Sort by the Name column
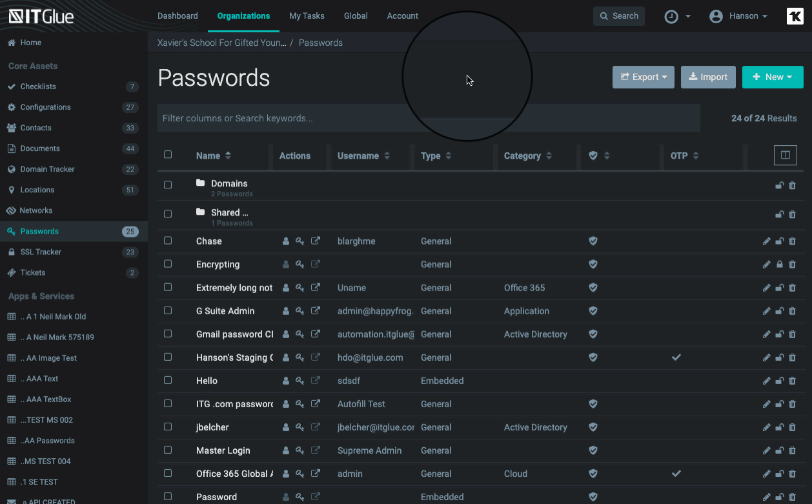 pyautogui.click(x=214, y=156)
